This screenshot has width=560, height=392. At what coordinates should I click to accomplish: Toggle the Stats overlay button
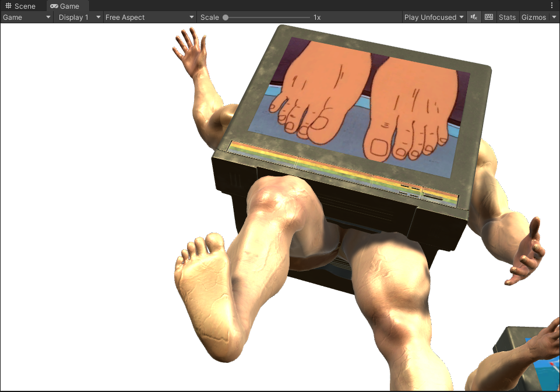click(x=507, y=17)
